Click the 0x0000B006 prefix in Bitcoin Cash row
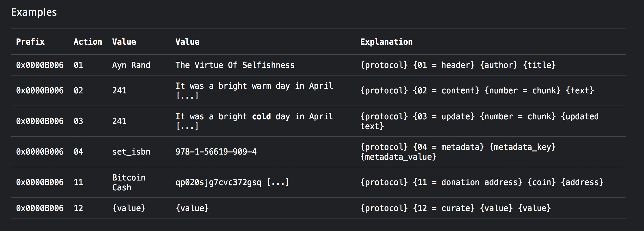This screenshot has height=231, width=644. point(40,182)
